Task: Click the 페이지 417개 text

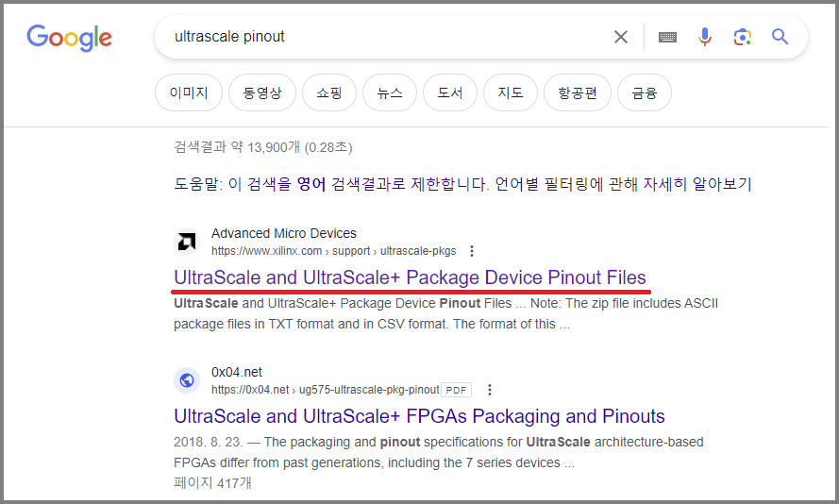Action: click(212, 483)
